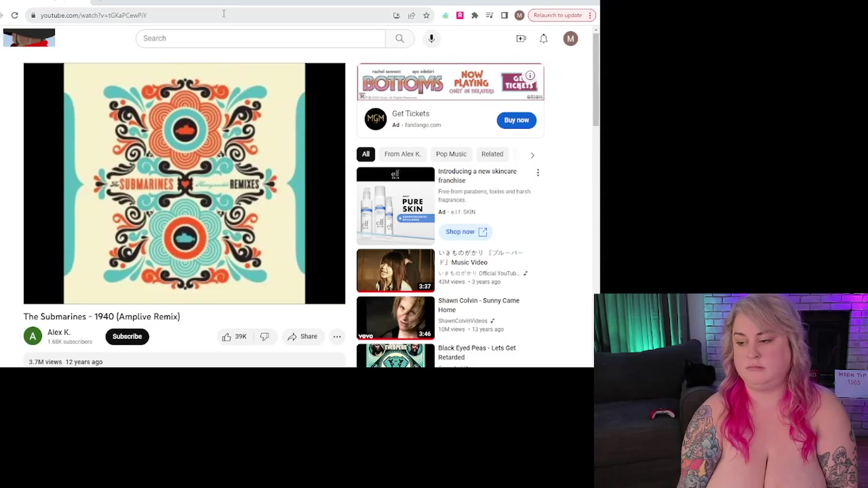The image size is (868, 488).
Task: Click Shop now on e.l.f. ad
Action: (466, 232)
